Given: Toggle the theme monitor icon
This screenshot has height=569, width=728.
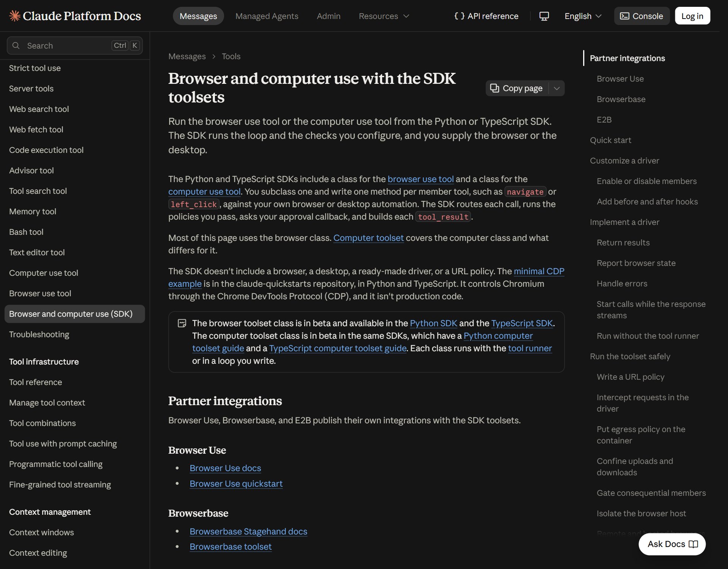Looking at the screenshot, I should pos(544,16).
